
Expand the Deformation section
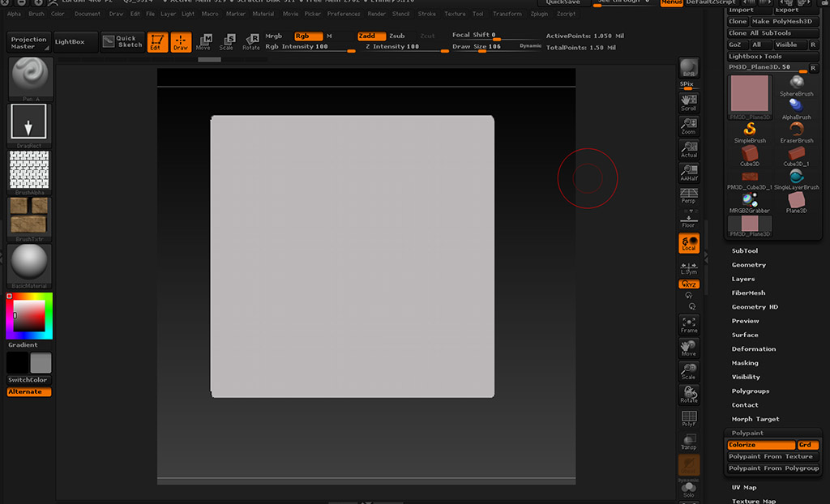754,349
